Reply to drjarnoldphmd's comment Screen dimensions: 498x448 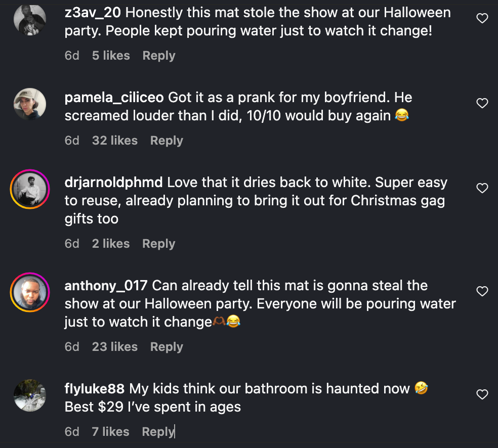click(x=158, y=244)
